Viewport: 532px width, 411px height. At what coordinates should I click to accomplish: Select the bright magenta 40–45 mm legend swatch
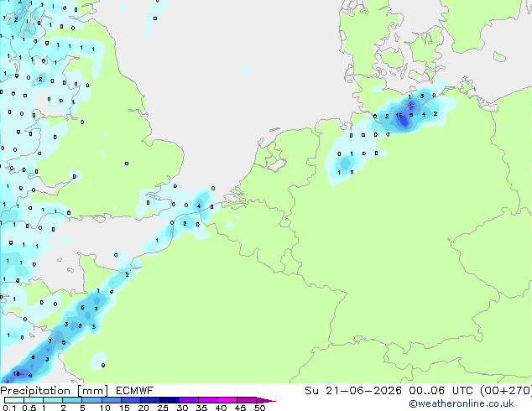[227, 400]
